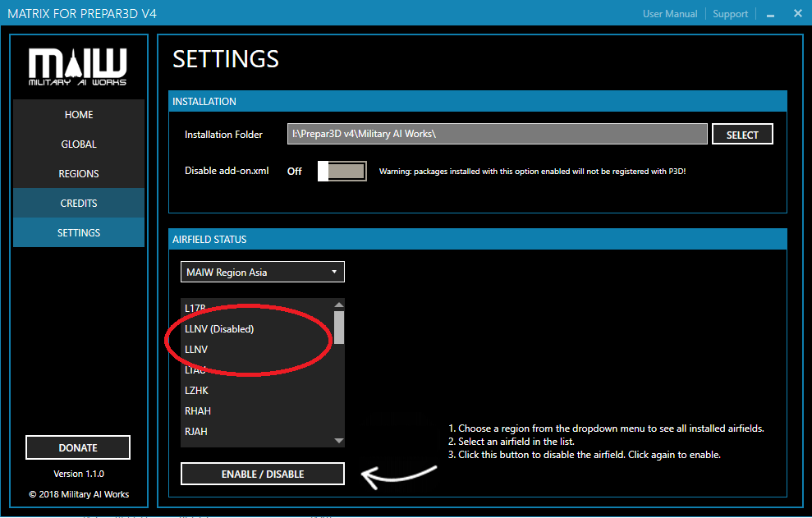Click the airfield list scrollbar thumb
Image resolution: width=812 pixels, height=518 pixels.
[339, 327]
